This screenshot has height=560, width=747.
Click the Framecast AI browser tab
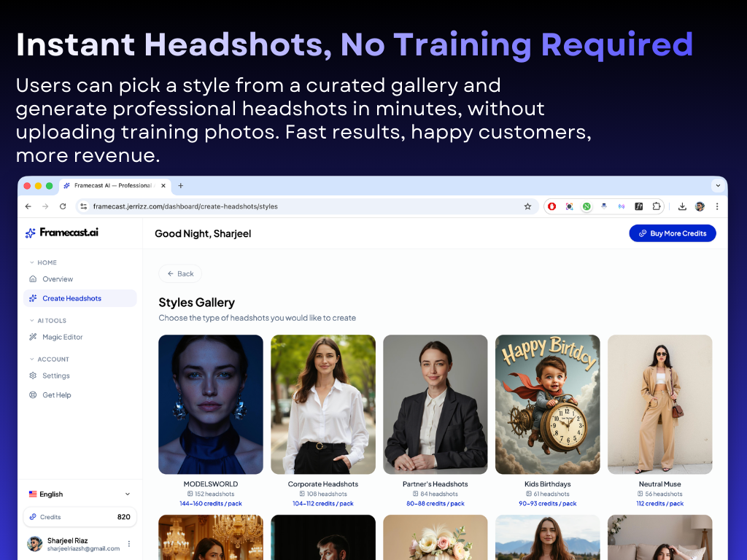click(x=115, y=186)
